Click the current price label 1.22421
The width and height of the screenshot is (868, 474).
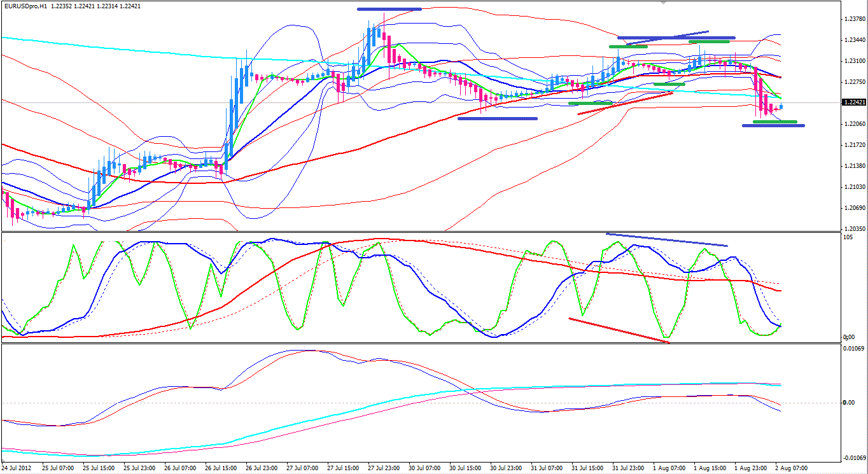click(x=853, y=102)
